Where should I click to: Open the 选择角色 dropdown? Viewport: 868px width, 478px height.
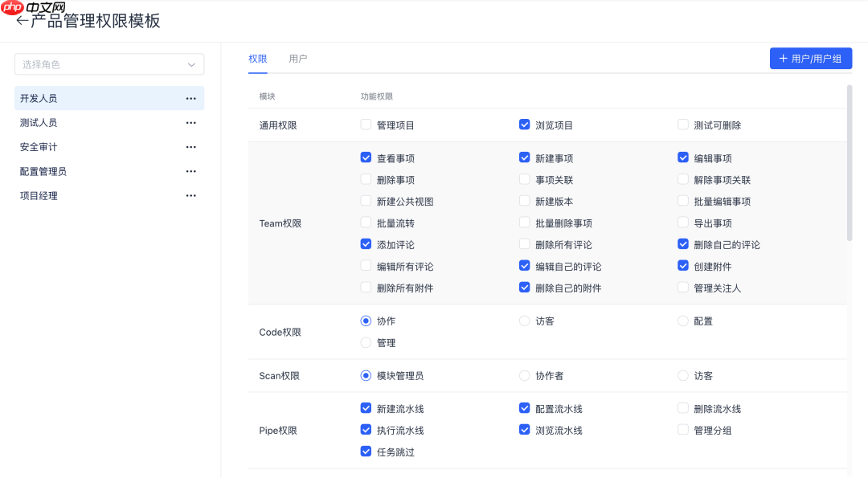109,63
